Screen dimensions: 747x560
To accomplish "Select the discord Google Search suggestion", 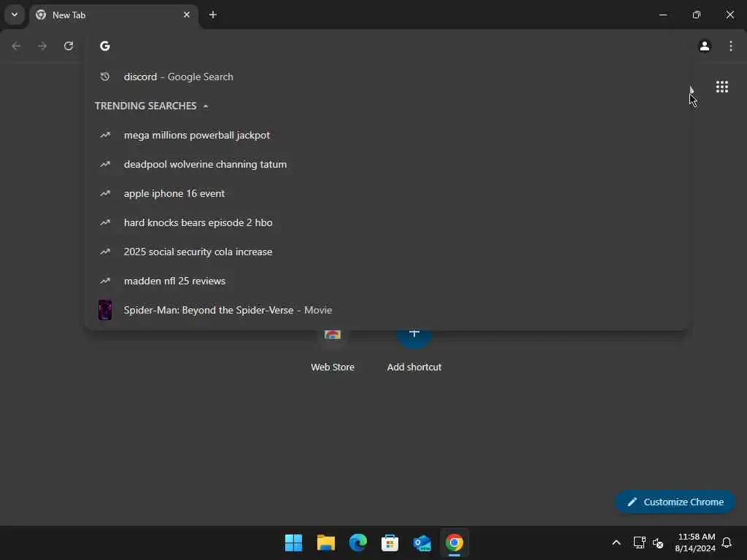I will (x=387, y=77).
